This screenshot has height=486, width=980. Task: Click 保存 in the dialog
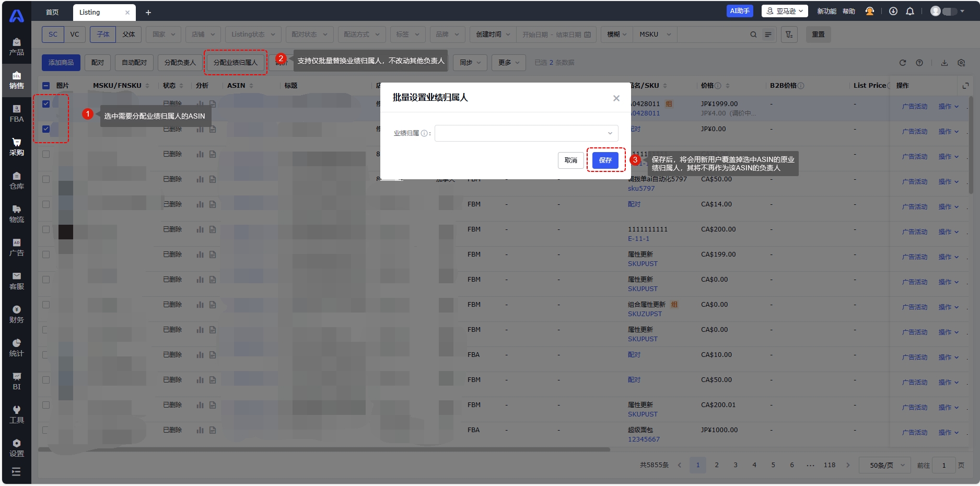coord(605,160)
